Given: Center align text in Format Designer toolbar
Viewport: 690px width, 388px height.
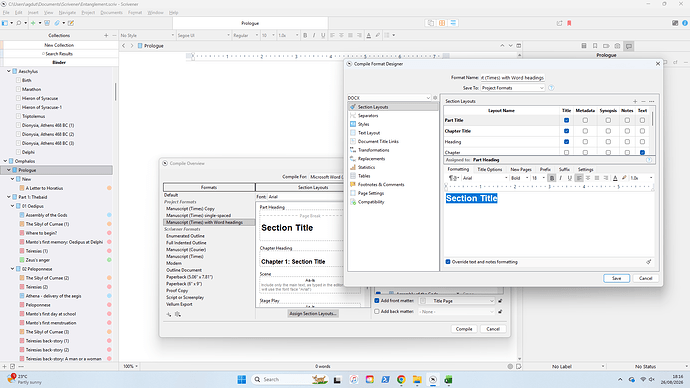Looking at the screenshot, I should (588, 178).
